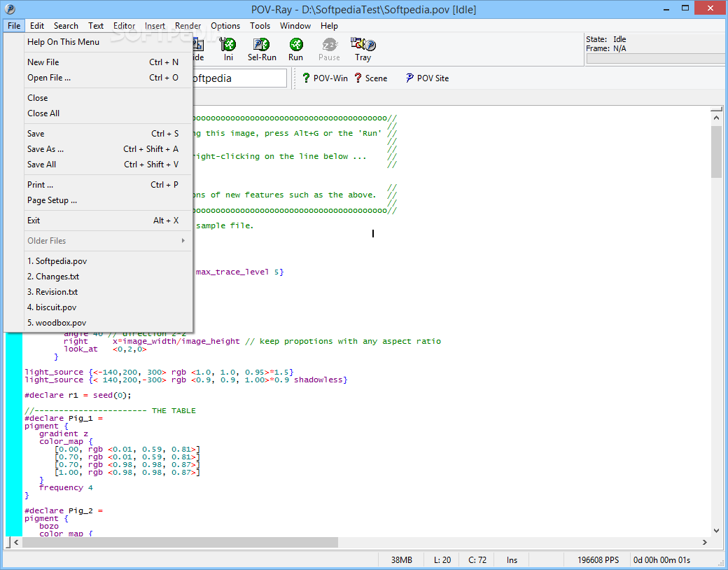Click the horizontal scrollbar right arrow
This screenshot has width=728, height=570.
pos(705,542)
